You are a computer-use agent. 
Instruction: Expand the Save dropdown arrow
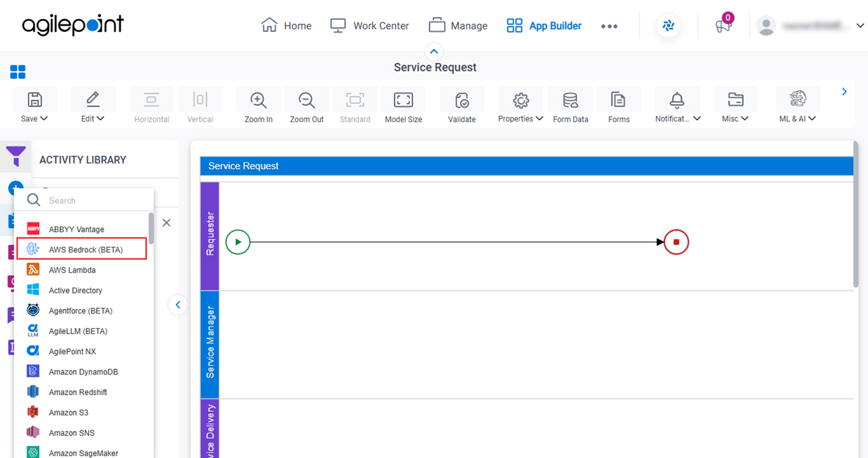[44, 119]
